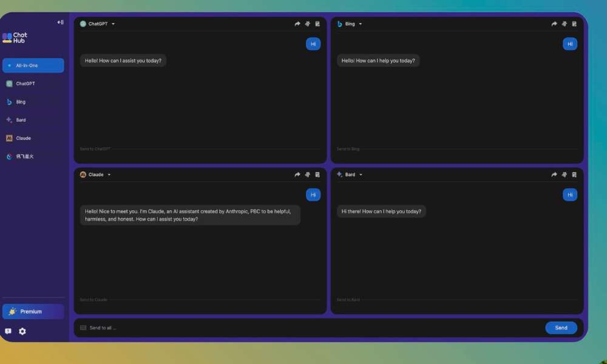
Task: View Bing chat history
Action: [574, 24]
